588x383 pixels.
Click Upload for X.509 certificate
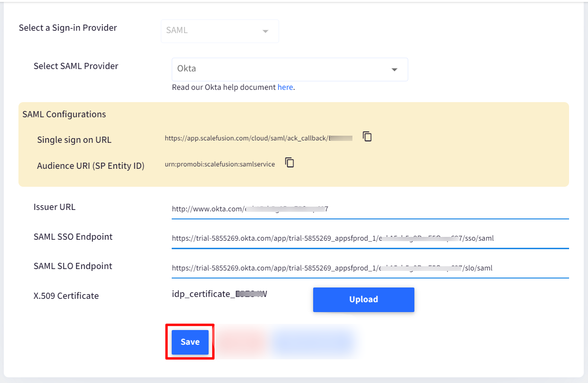[x=363, y=299]
